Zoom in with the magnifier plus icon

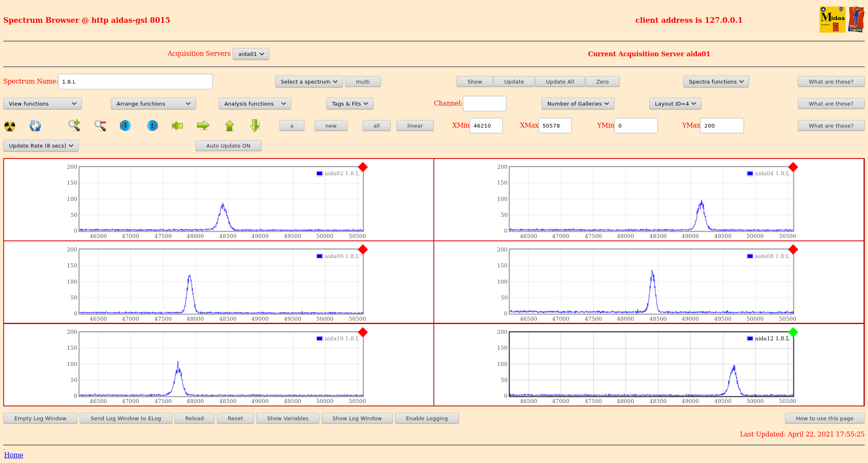click(74, 126)
